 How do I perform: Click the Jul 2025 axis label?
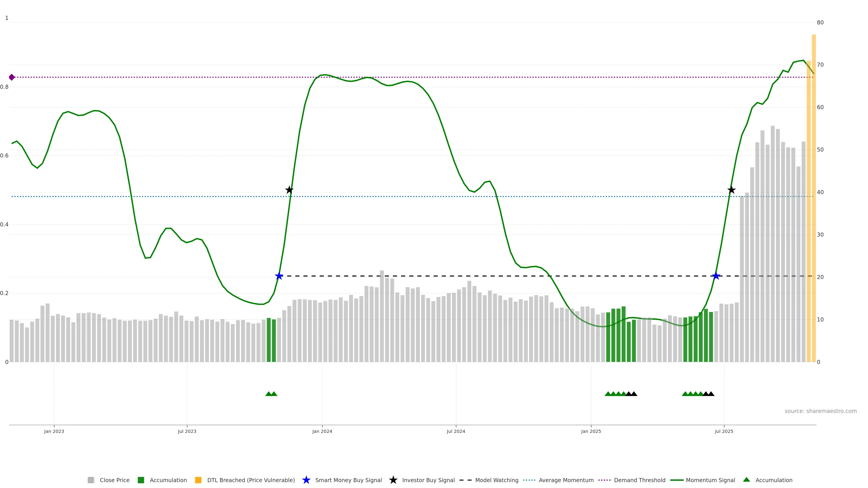[724, 432]
